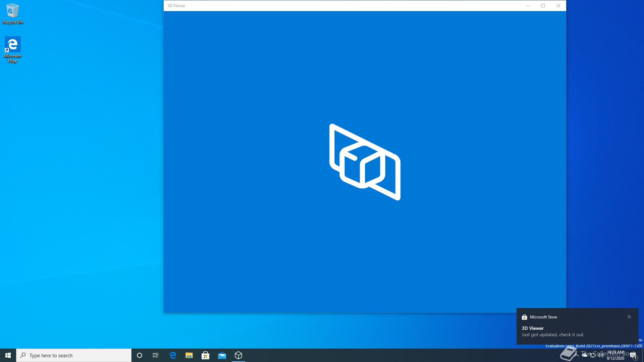Click the Microsoft Store notification header
This screenshot has height=362, width=644.
click(x=539, y=317)
